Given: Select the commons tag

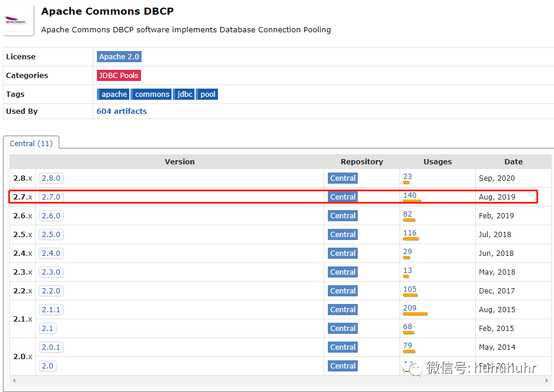Looking at the screenshot, I should click(151, 94).
